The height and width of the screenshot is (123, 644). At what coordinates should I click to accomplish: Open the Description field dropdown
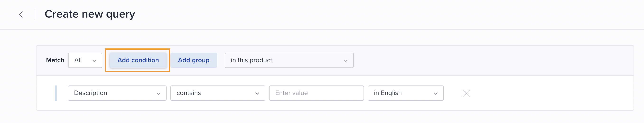click(x=117, y=93)
